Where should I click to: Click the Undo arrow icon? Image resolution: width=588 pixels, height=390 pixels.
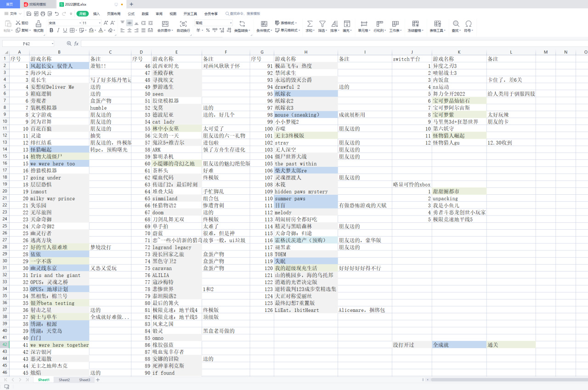57,14
